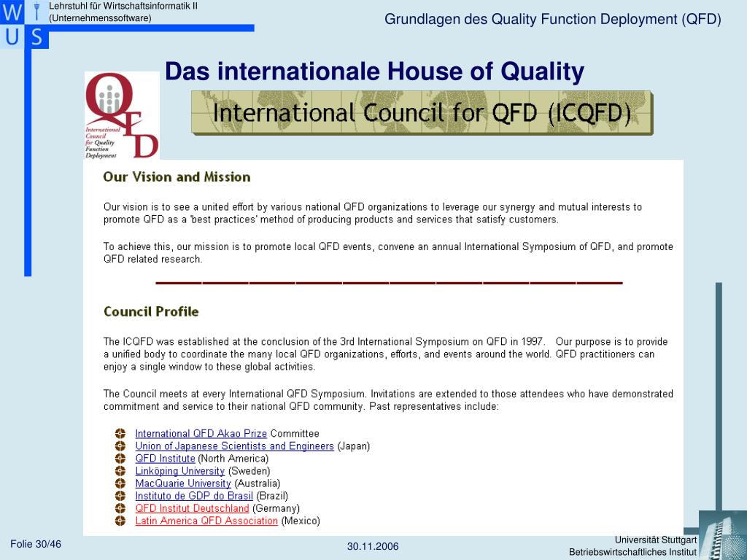Click the '(Mexico)' country label
This screenshot has width=747, height=560.
click(301, 521)
